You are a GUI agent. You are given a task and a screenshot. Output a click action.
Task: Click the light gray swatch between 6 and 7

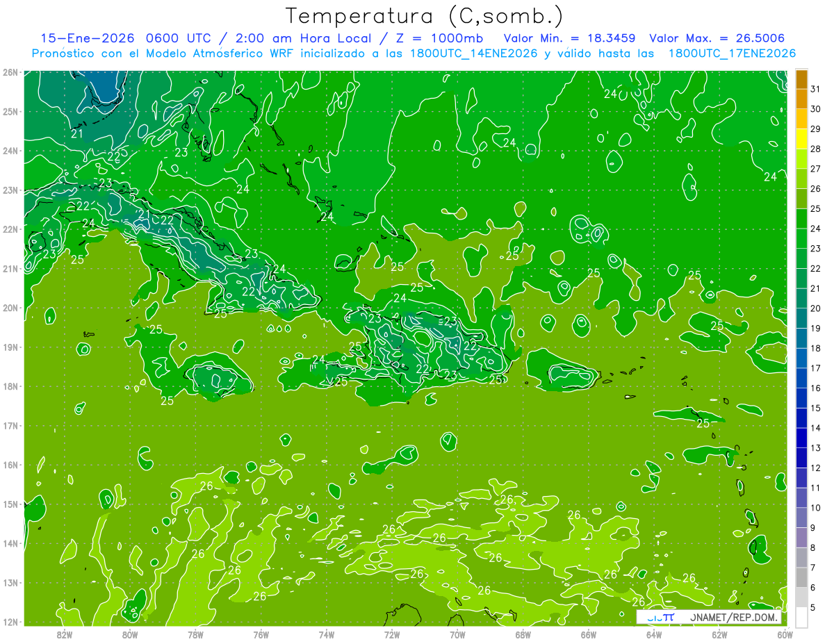pos(801,578)
